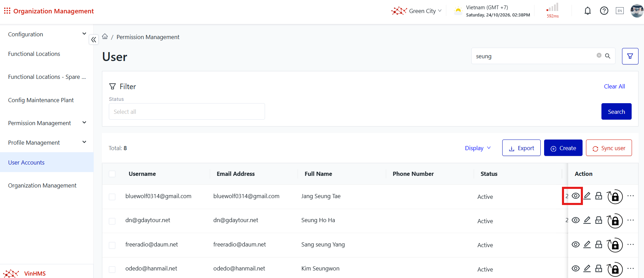Click the magnifier search icon
Viewport: 644px width, 278px height.
click(x=608, y=56)
